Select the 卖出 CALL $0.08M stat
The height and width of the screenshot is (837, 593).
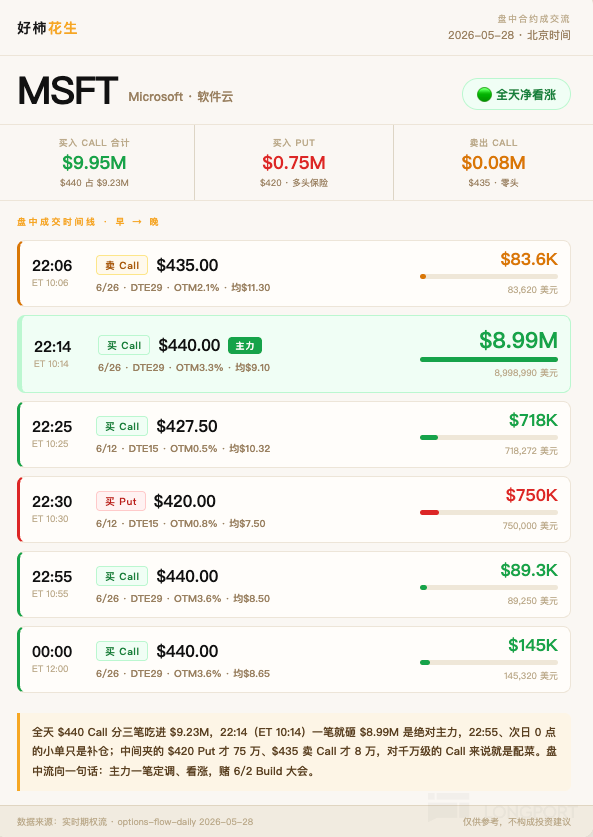point(493,163)
